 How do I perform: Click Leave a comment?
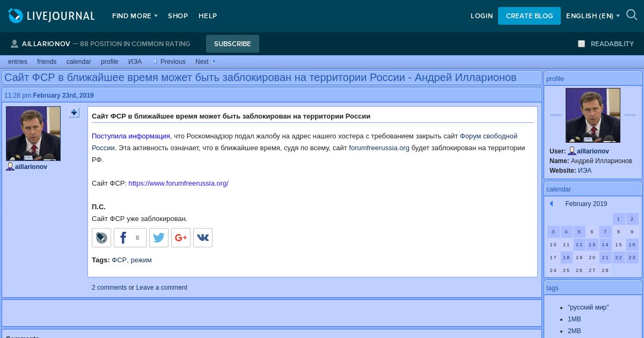(162, 288)
